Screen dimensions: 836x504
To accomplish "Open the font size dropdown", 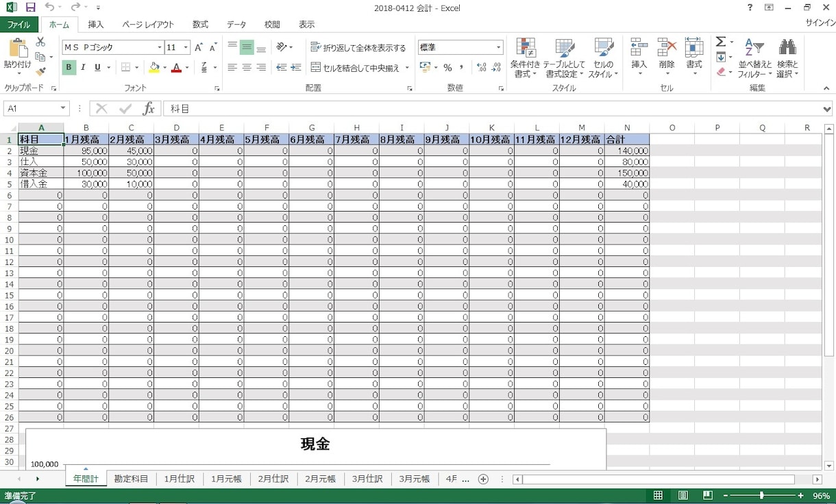I will tap(186, 47).
